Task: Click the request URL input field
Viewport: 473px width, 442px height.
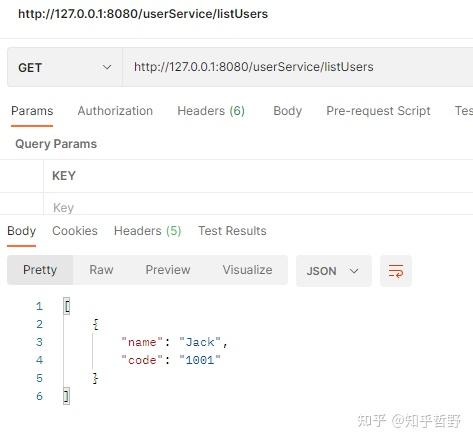Action: (x=298, y=67)
